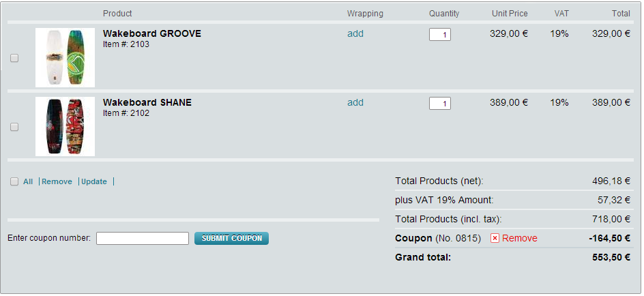Click the quantity field for Wakeboard SHANE
Viewport: 644px width, 296px height.
click(x=440, y=104)
